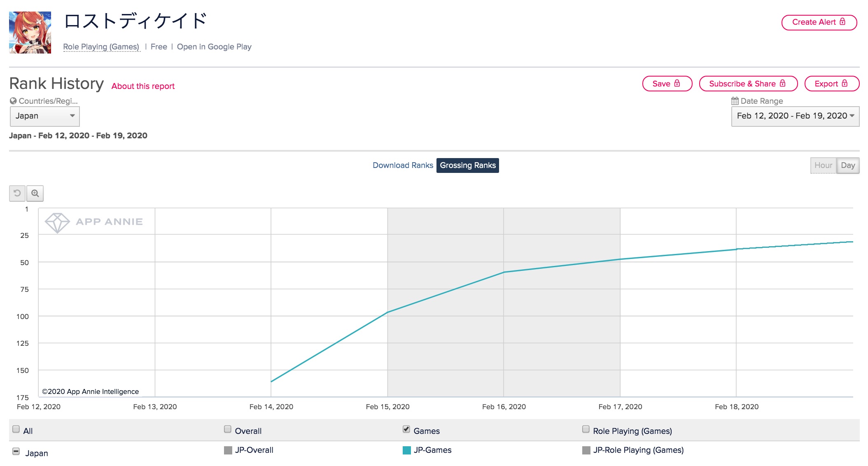Reset chart zoom with undo icon
The height and width of the screenshot is (466, 868).
tap(17, 193)
